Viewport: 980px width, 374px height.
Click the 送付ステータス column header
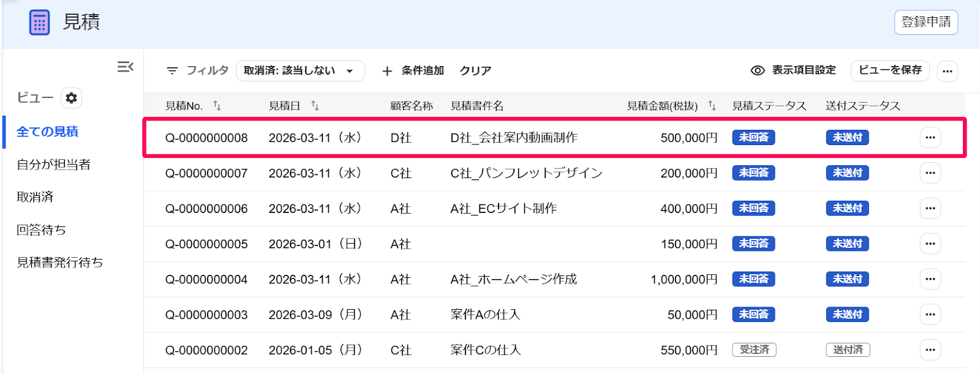863,106
